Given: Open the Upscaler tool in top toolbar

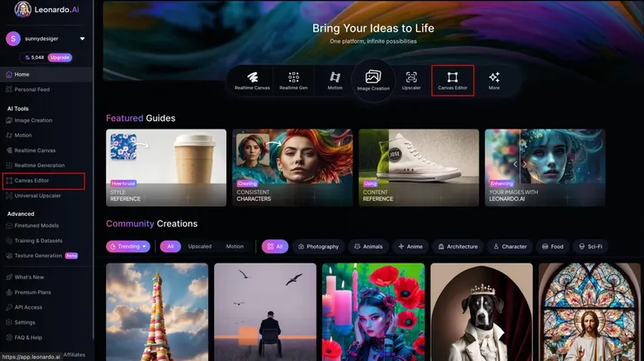Looking at the screenshot, I should click(411, 81).
